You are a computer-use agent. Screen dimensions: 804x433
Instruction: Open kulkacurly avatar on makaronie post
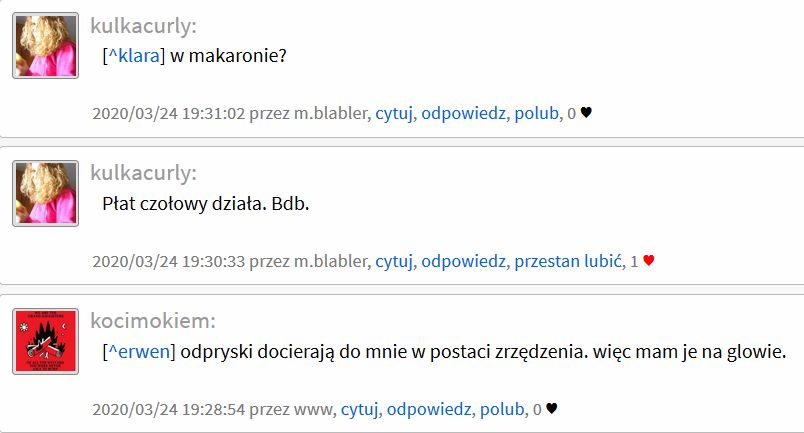pyautogui.click(x=46, y=46)
